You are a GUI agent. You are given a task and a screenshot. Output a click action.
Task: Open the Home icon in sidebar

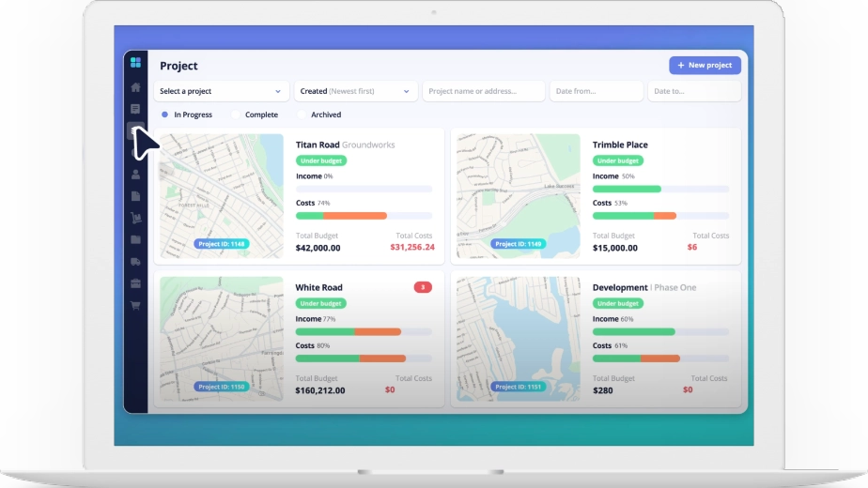(x=135, y=87)
